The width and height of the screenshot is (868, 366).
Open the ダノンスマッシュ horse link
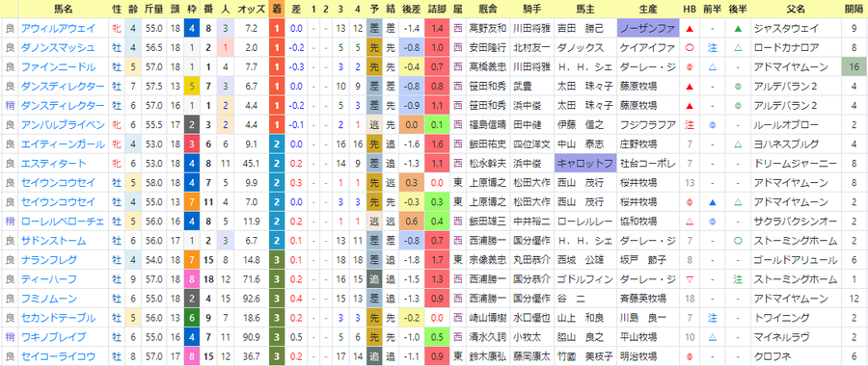click(x=58, y=47)
